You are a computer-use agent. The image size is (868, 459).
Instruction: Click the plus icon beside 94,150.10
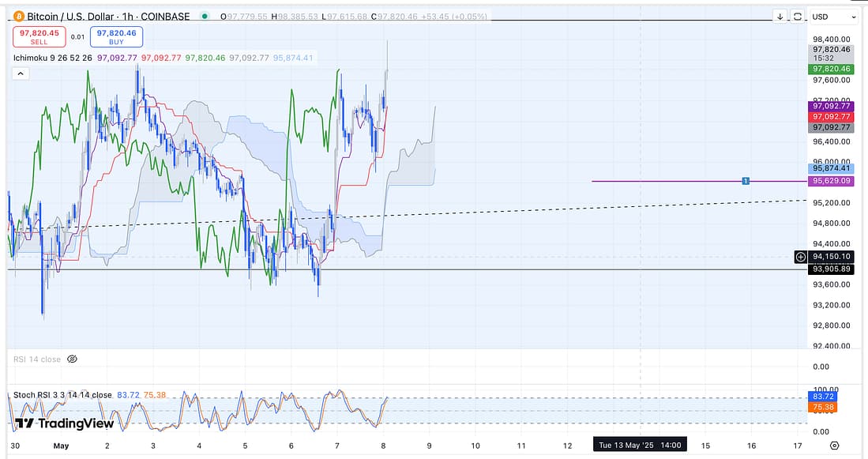[x=800, y=257]
